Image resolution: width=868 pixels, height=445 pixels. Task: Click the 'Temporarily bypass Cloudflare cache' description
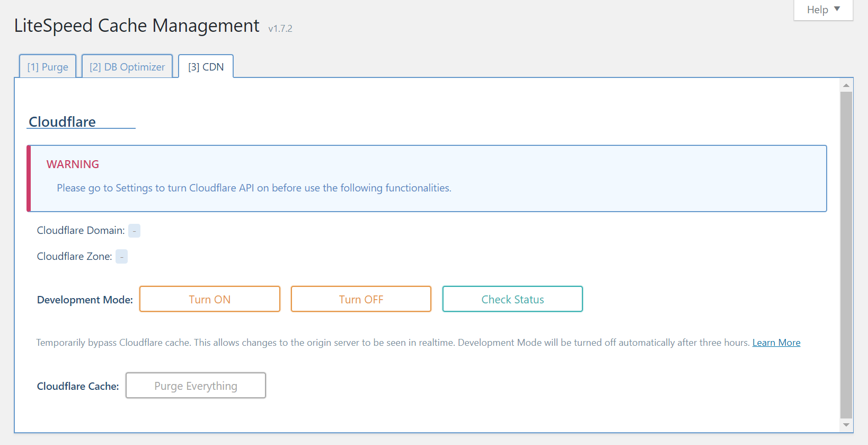point(393,343)
